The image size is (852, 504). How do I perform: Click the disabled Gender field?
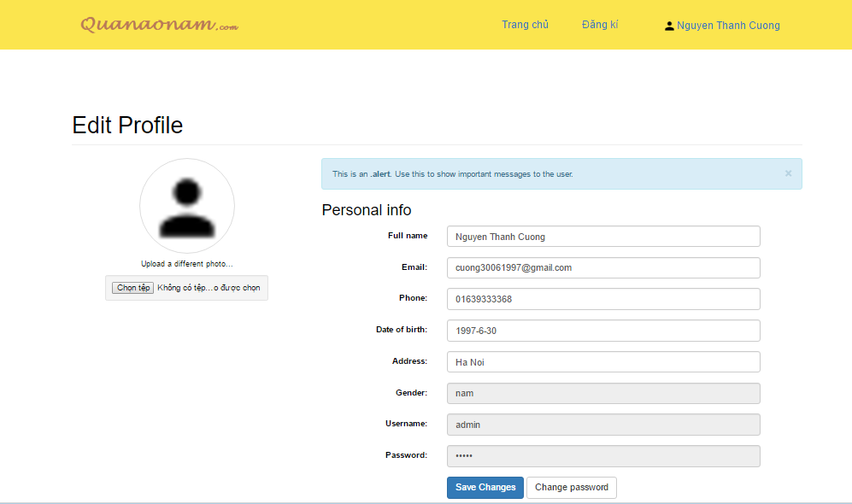point(602,394)
